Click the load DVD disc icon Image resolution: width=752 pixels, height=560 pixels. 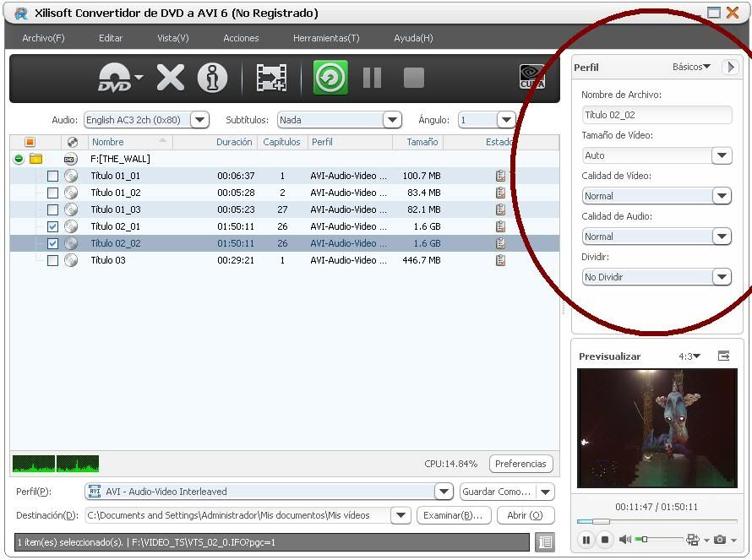click(114, 78)
